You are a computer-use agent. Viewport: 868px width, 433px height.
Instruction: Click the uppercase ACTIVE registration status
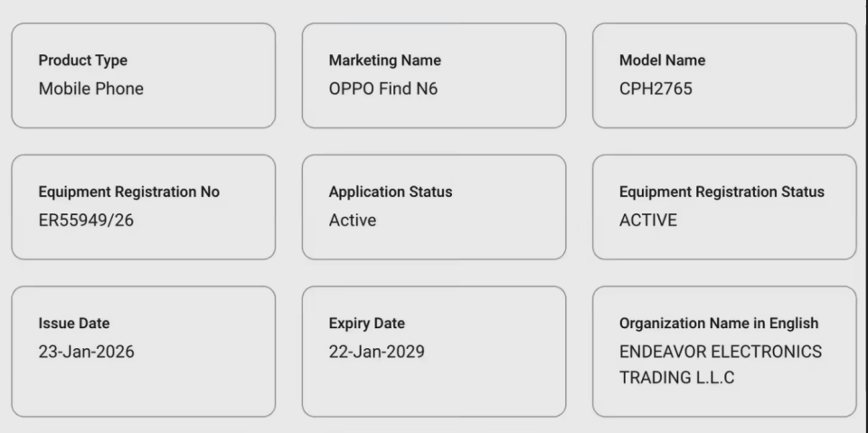coord(647,220)
